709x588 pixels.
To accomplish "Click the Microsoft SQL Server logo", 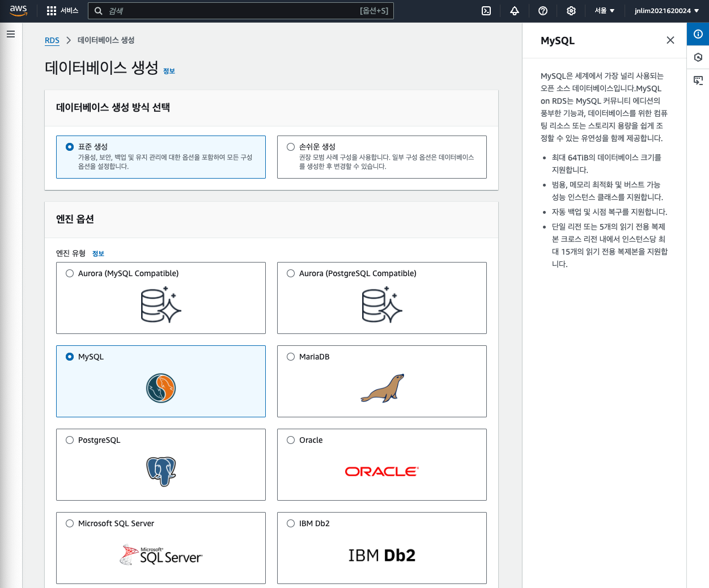I will [161, 555].
